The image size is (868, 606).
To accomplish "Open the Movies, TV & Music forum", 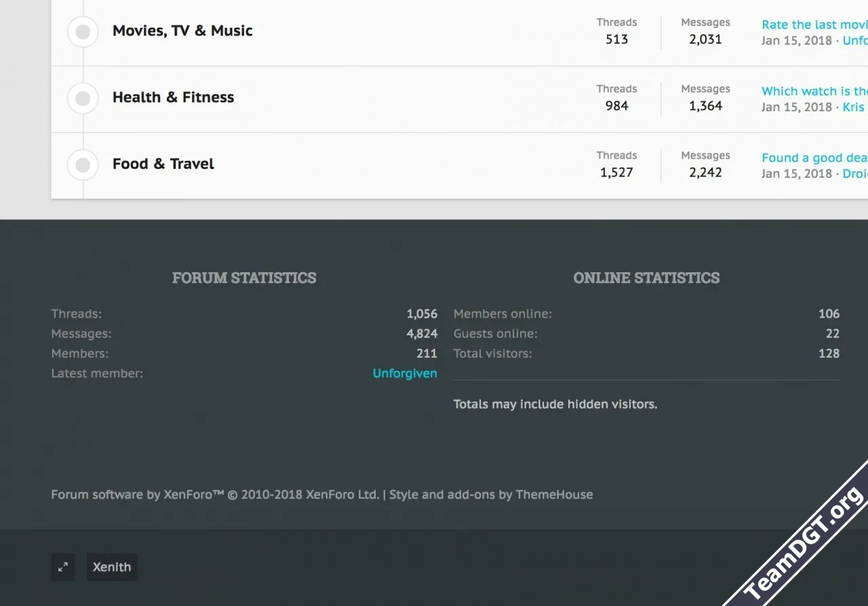I will click(x=182, y=31).
